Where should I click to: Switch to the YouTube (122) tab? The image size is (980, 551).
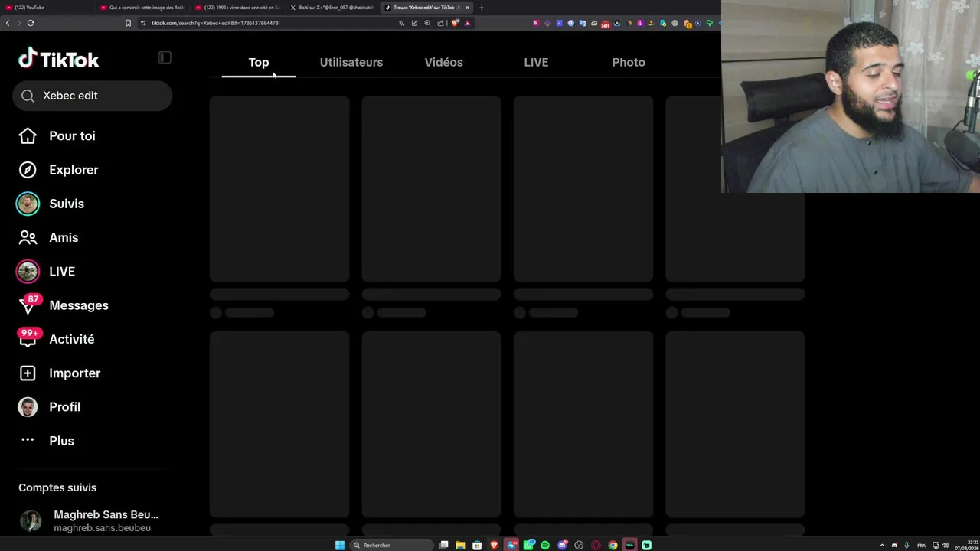pyautogui.click(x=46, y=8)
